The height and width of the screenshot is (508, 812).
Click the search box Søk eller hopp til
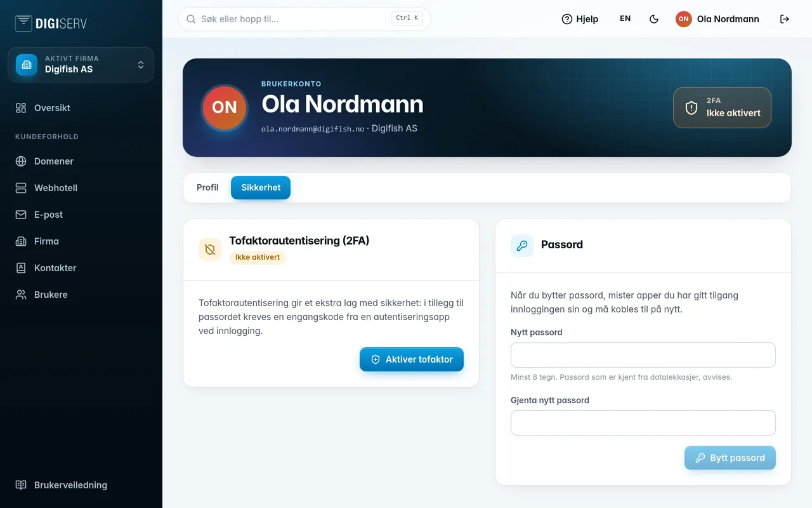click(304, 19)
